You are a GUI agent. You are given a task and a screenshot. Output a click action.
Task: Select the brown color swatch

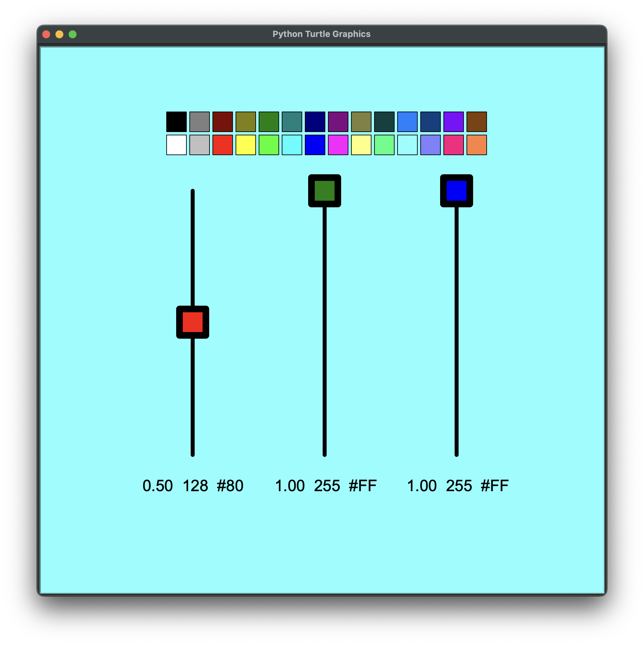(476, 122)
